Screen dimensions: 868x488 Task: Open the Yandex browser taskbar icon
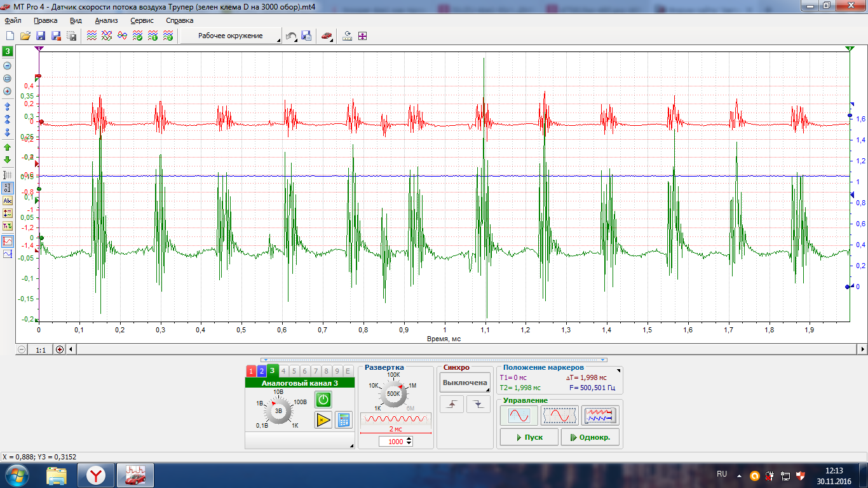coord(96,475)
